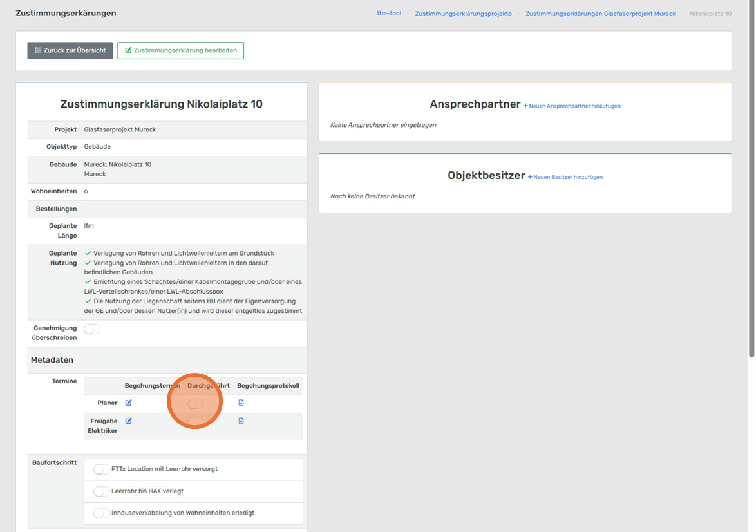Click the Nikolaiplatz 10 breadcrumb item
The image size is (756, 532).
click(710, 14)
